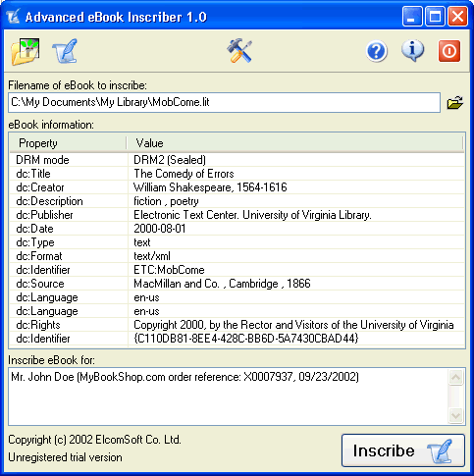Viewport: 474px width, 476px height.
Task: Select the dc:Rights copyright row
Action: tap(237, 325)
